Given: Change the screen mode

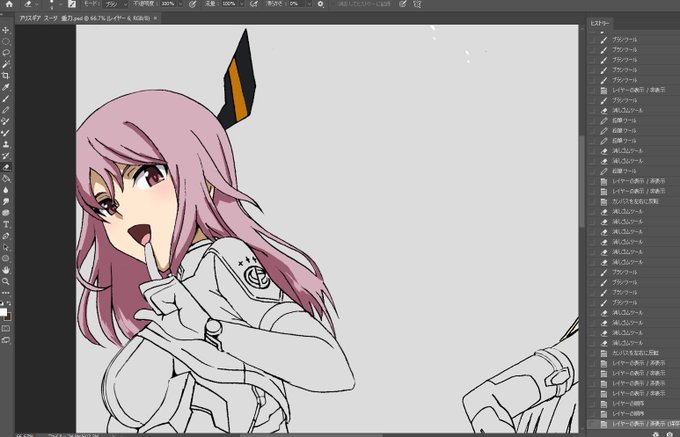Looking at the screenshot, I should click(6, 340).
